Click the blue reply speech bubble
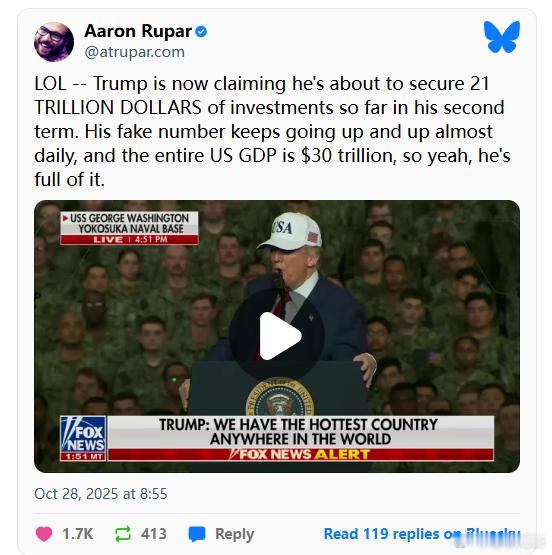This screenshot has width=552, height=555. pos(197,534)
